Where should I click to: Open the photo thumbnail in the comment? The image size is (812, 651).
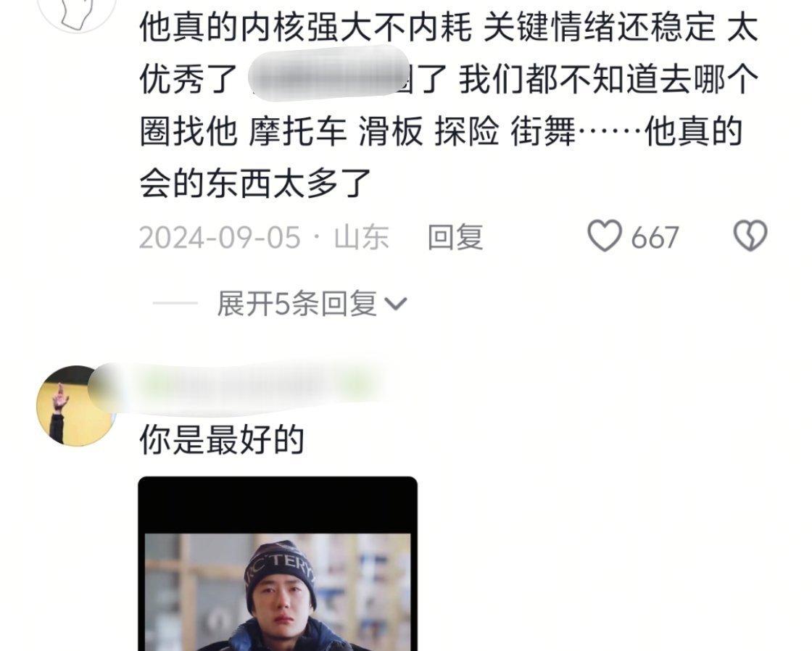(x=278, y=563)
